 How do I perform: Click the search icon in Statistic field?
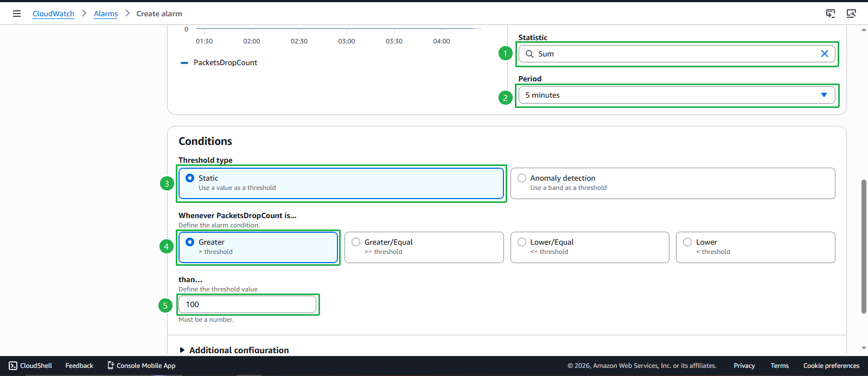pyautogui.click(x=529, y=54)
